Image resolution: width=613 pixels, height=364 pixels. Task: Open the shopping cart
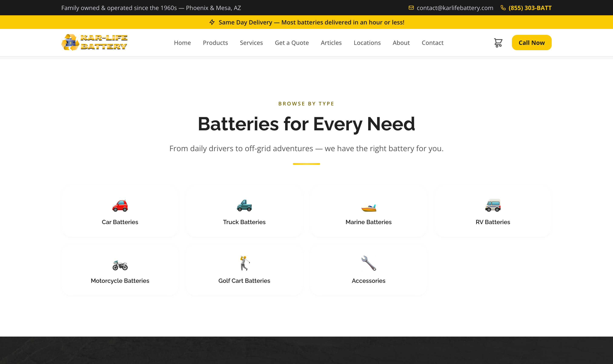498,43
